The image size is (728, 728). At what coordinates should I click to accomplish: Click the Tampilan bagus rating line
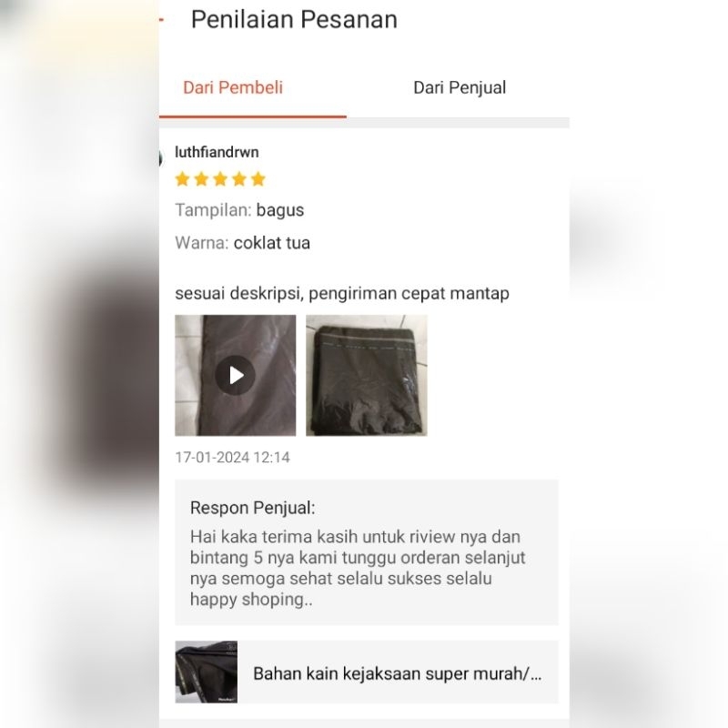pyautogui.click(x=239, y=210)
